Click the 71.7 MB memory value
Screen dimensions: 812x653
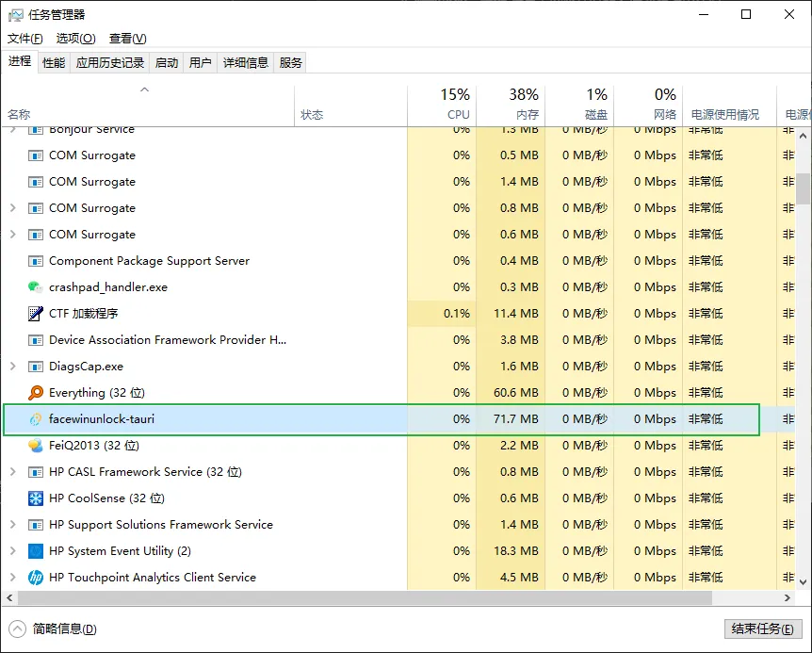[x=516, y=419]
